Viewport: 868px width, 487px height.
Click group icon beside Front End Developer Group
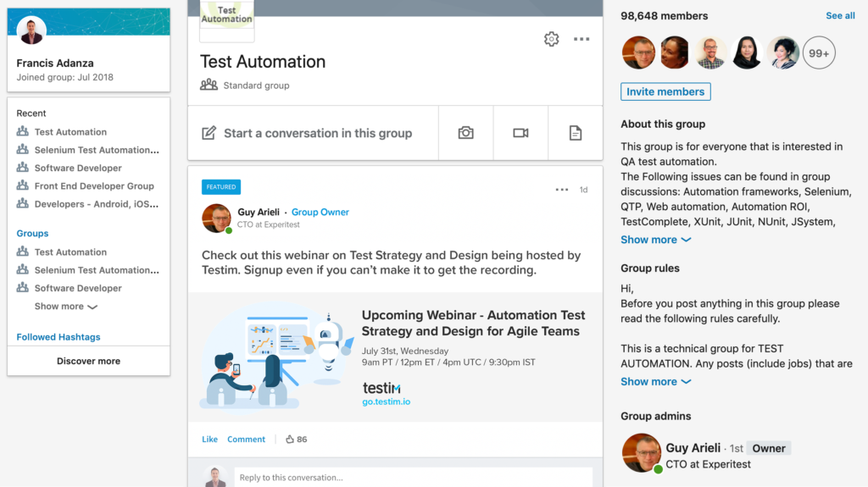click(23, 185)
